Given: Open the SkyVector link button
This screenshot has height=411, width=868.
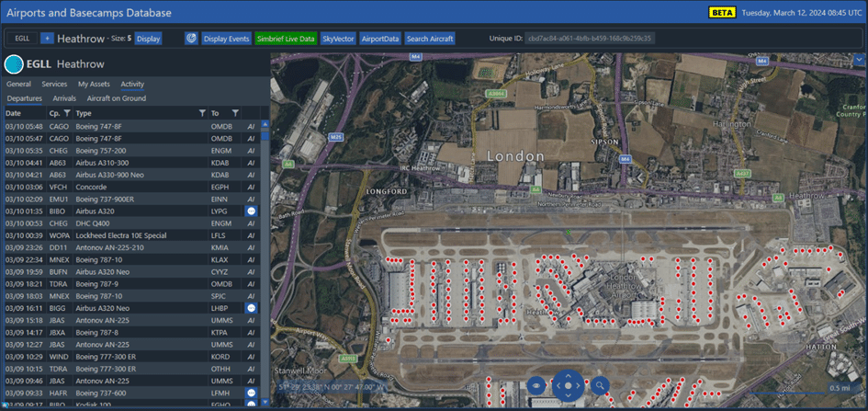Looking at the screenshot, I should point(338,39).
